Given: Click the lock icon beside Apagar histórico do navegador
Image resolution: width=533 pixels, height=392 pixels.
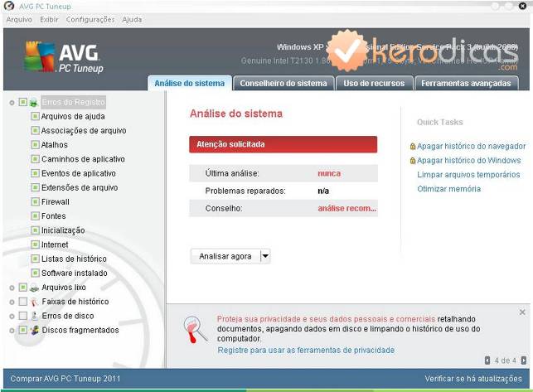Looking at the screenshot, I should pyautogui.click(x=413, y=146).
